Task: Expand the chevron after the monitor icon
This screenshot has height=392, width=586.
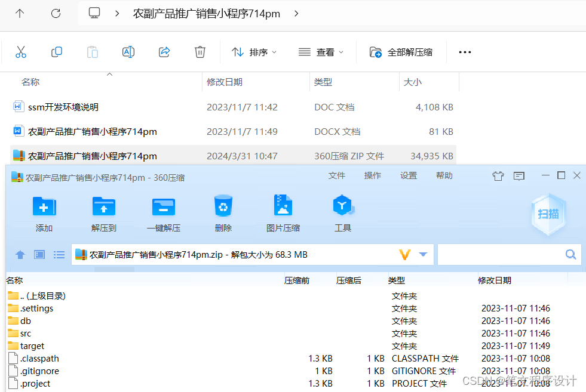Action: pos(117,14)
